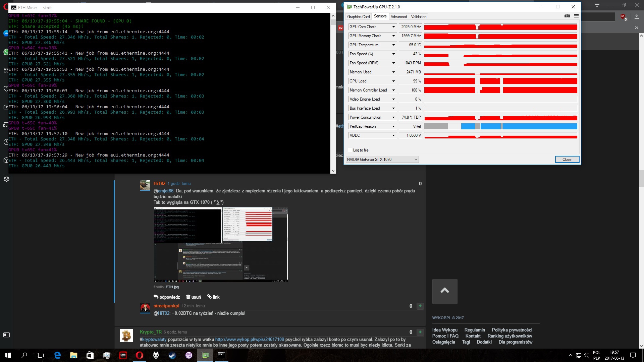Screen dimensions: 644x362
Task: Open GOG Galaxy from the taskbar
Action: [189, 355]
